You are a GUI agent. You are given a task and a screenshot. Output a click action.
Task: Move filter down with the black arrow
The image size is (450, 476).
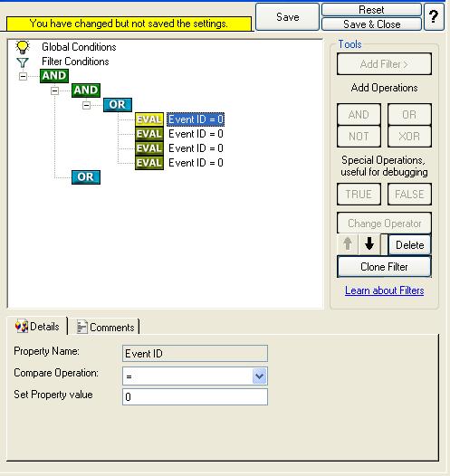click(x=369, y=243)
